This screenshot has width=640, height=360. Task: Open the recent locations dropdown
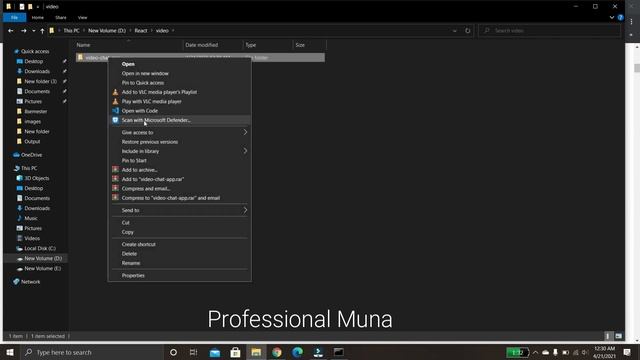coord(33,31)
